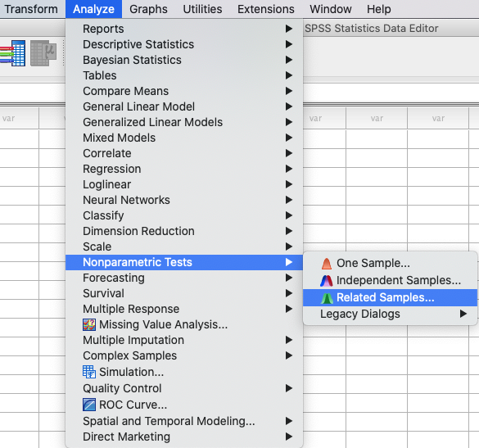Click the Tables submenu arrow
This screenshot has width=479, height=448.
pos(289,75)
